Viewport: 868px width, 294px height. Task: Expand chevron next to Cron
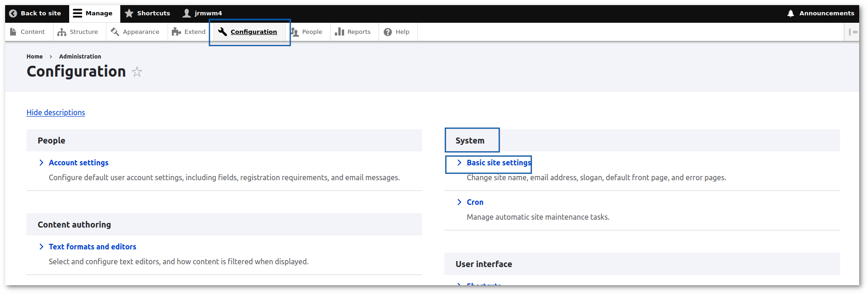(x=459, y=202)
